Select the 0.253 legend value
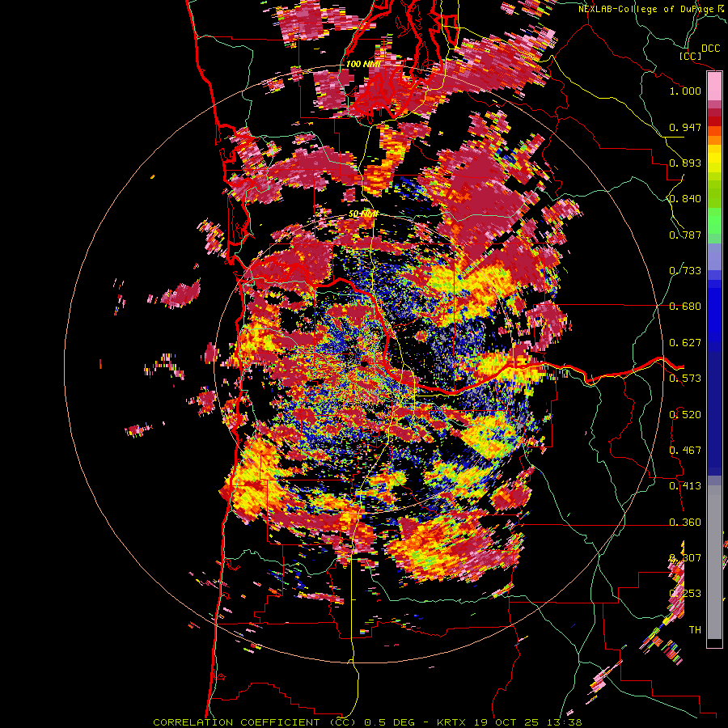The width and height of the screenshot is (728, 728). tap(685, 594)
